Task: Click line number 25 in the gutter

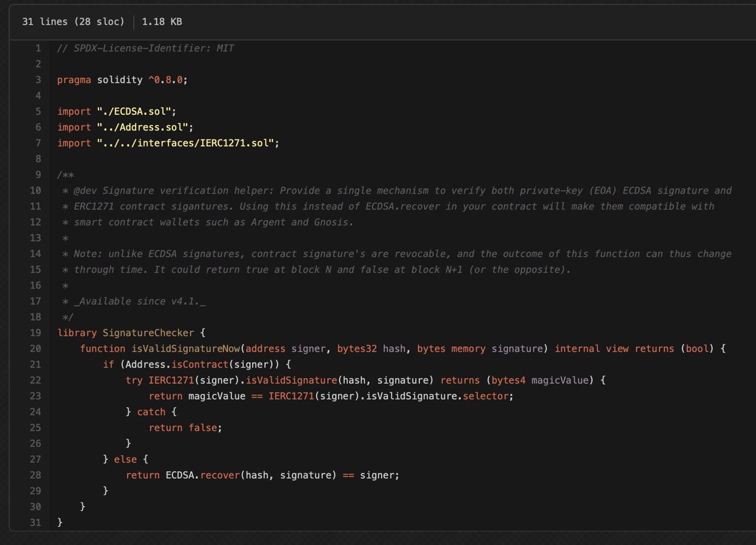Action: pos(35,428)
